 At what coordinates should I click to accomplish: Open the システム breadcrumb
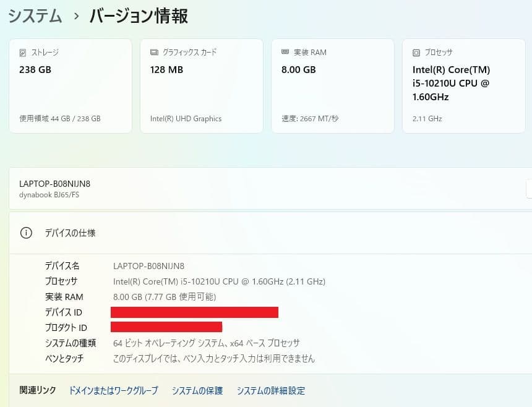pyautogui.click(x=35, y=17)
